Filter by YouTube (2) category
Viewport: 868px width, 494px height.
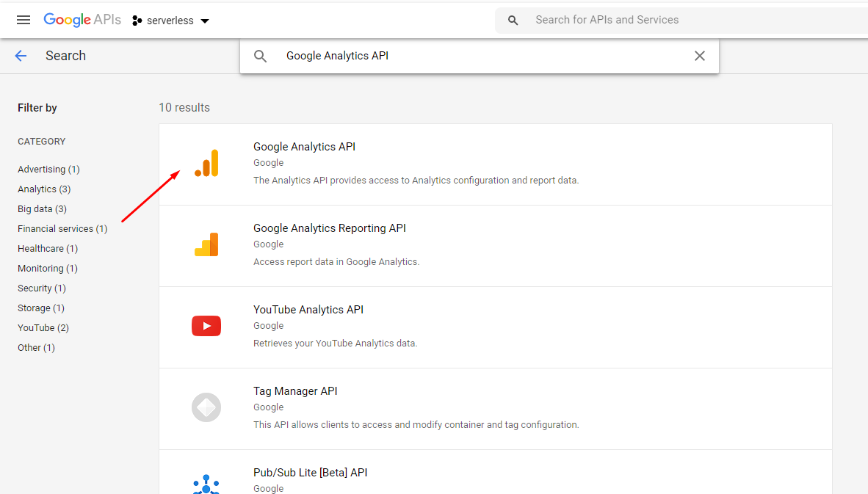(43, 328)
